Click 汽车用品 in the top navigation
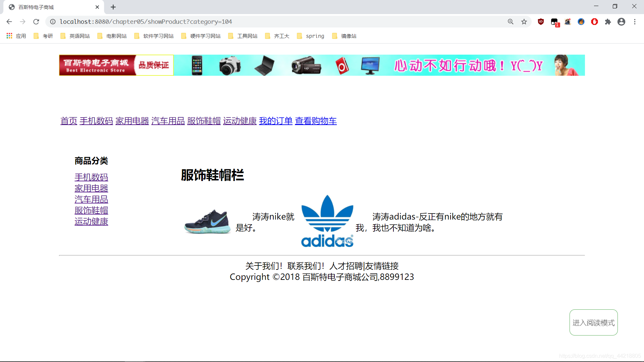 (168, 121)
